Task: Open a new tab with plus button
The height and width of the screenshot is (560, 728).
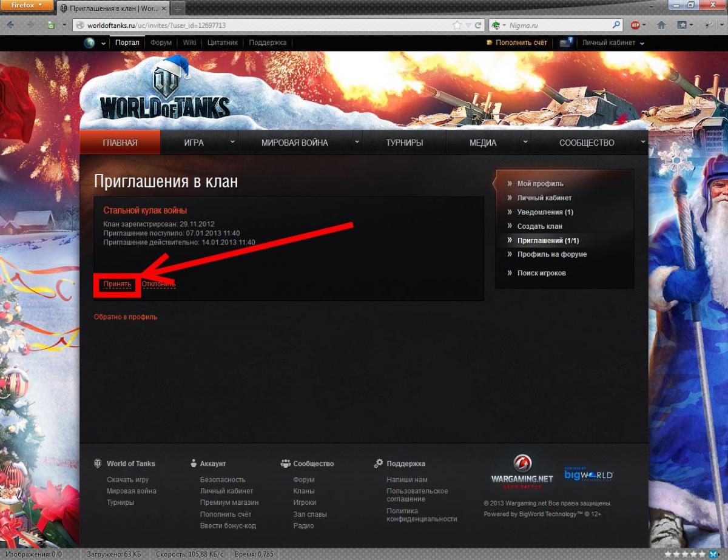Action: (177, 9)
